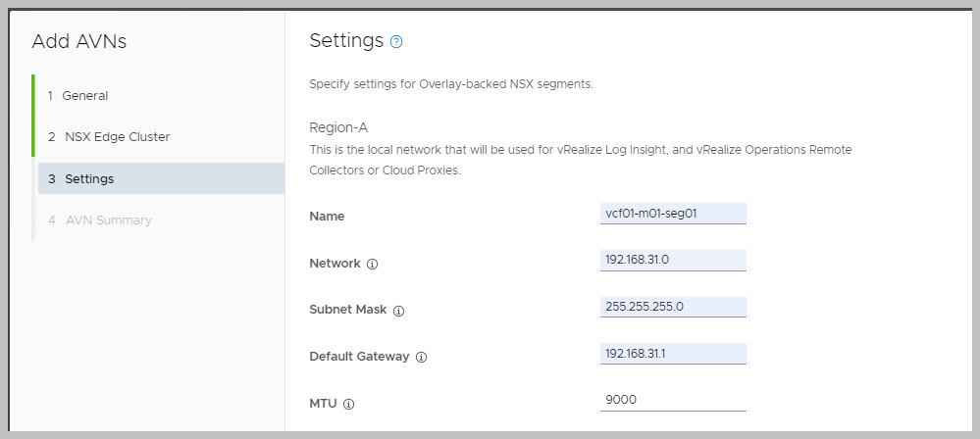Click the Name field containing vcf01-m01-seg01
980x439 pixels.
pos(673,213)
